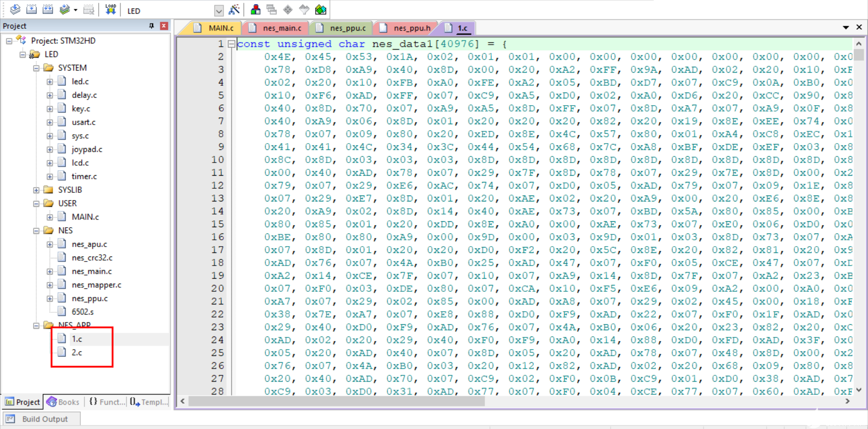Click the Rebuild all target files icon
This screenshot has height=429, width=868.
[47, 9]
